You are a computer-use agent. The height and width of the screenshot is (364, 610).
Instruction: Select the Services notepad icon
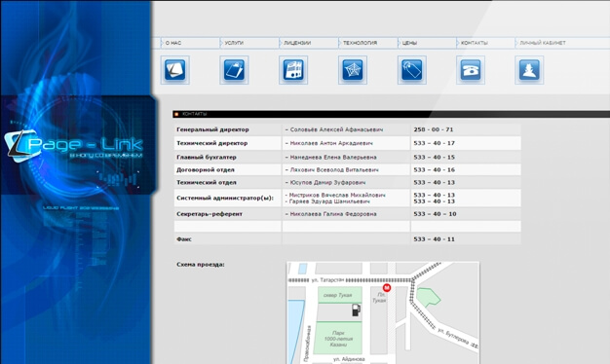tap(234, 70)
